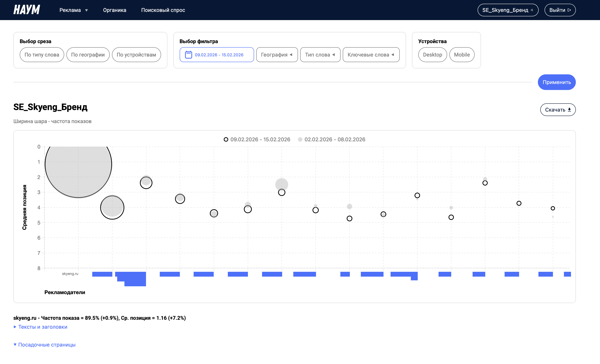Click the calendar icon in date field
The width and height of the screenshot is (600, 364).
pos(188,55)
